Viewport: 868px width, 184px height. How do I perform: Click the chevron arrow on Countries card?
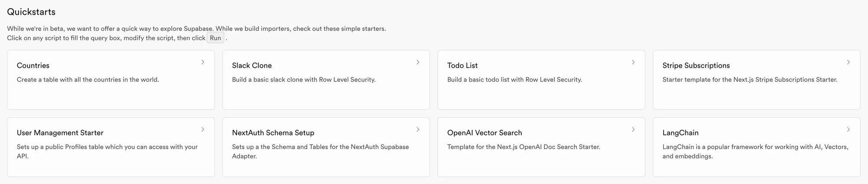(203, 62)
